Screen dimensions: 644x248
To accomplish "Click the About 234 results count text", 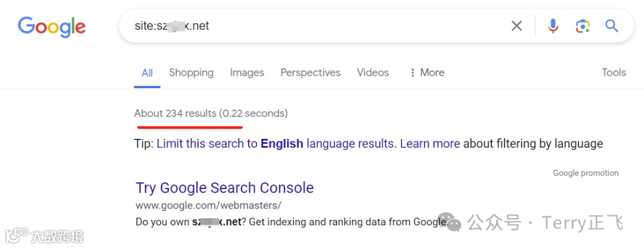I will pyautogui.click(x=210, y=113).
